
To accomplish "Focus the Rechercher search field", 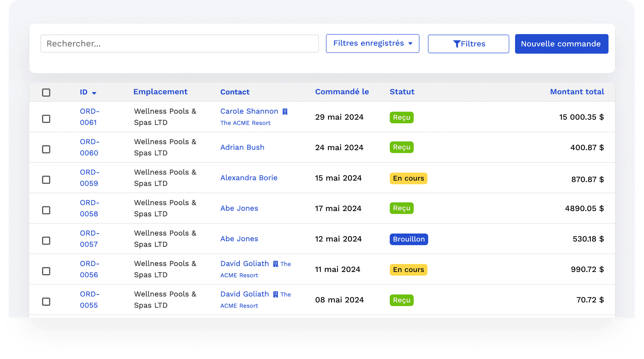I will [180, 44].
